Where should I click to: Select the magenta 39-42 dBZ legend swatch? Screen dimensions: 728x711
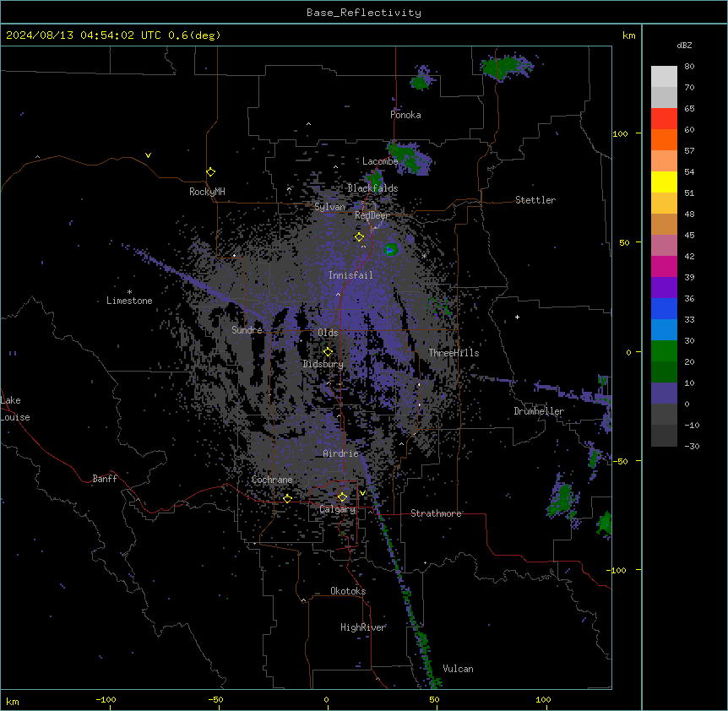[x=664, y=266]
